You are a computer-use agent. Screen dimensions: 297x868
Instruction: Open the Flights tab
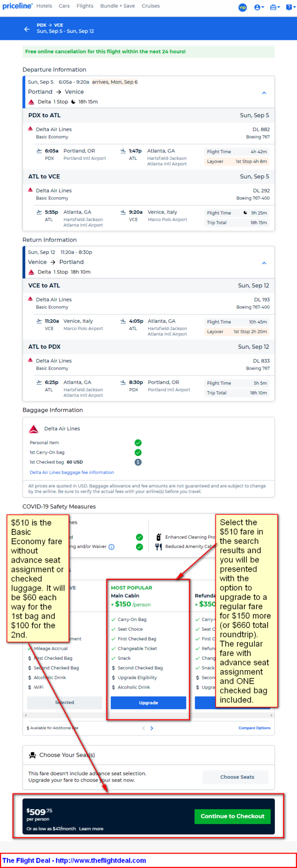point(85,6)
